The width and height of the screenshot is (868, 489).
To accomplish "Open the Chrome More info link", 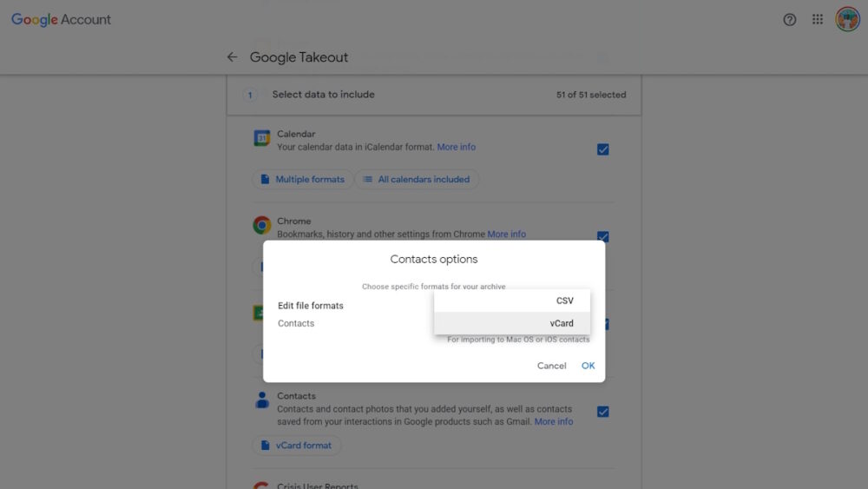I will [507, 235].
